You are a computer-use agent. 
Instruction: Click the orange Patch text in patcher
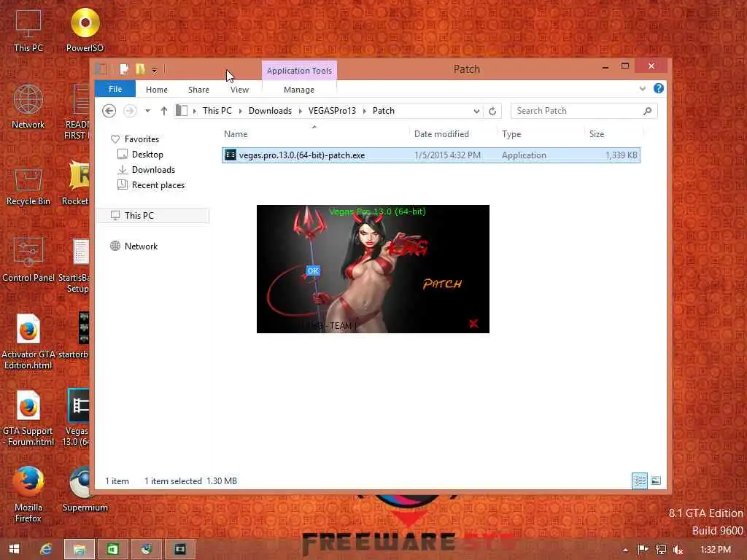pyautogui.click(x=443, y=284)
